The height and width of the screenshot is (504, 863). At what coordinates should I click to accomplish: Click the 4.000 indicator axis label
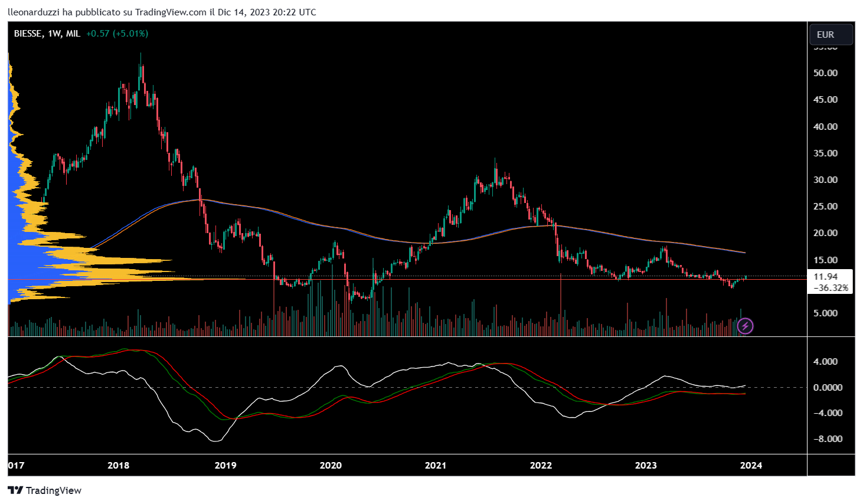click(x=825, y=361)
